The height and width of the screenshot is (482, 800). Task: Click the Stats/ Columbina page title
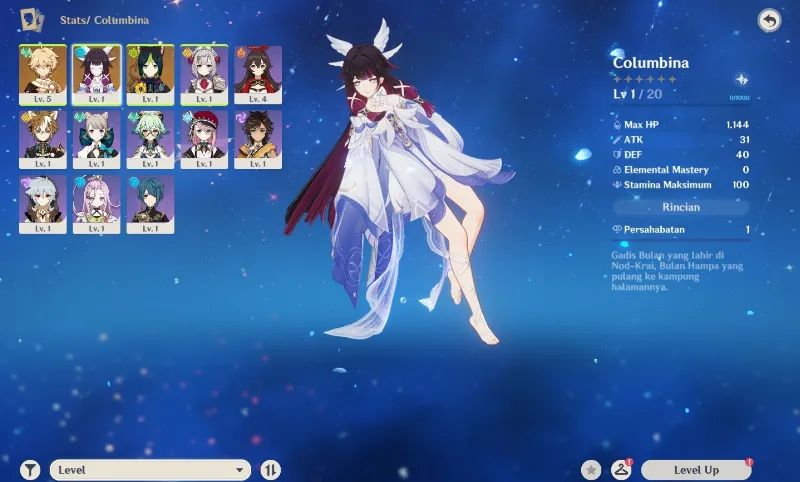[x=105, y=20]
